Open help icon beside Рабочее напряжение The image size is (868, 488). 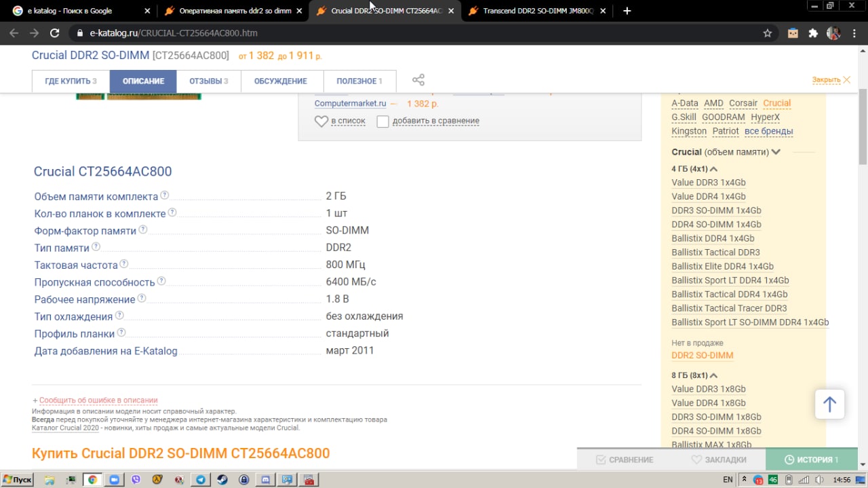click(142, 298)
